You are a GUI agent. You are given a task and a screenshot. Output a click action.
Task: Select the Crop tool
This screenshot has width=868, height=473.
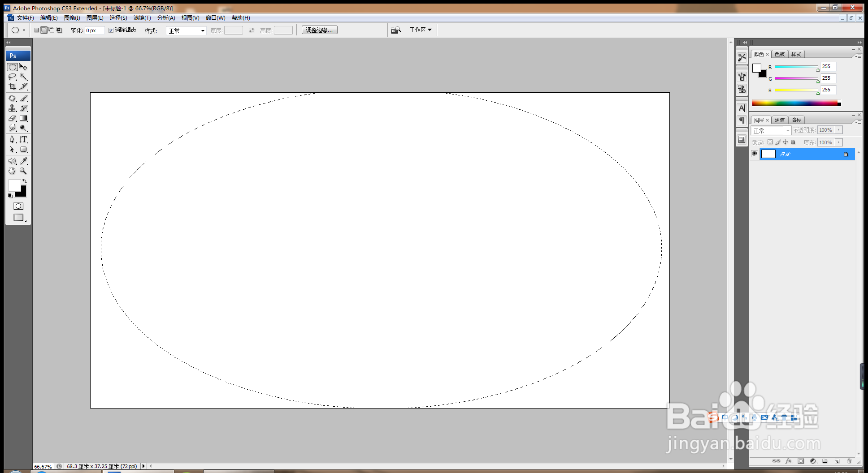coord(13,86)
